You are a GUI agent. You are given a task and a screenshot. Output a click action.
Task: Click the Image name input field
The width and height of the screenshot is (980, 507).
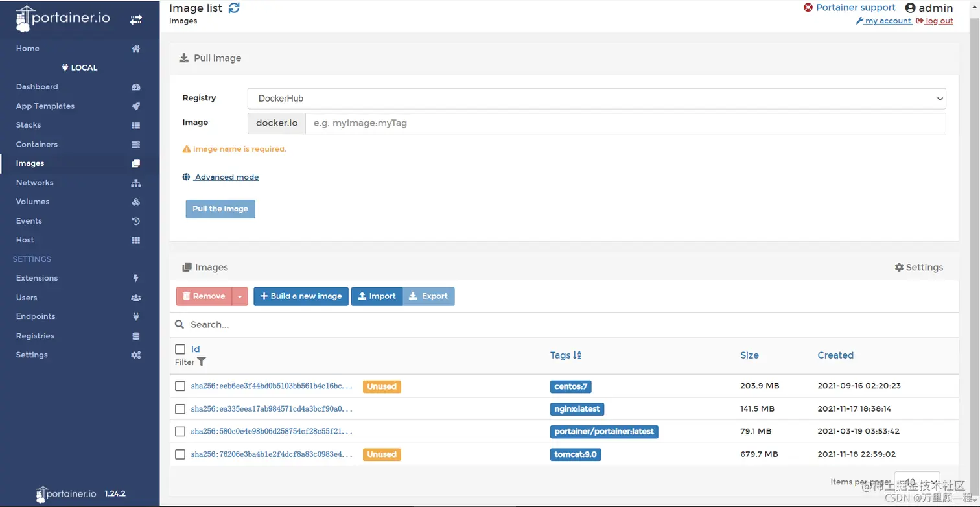pyautogui.click(x=625, y=123)
